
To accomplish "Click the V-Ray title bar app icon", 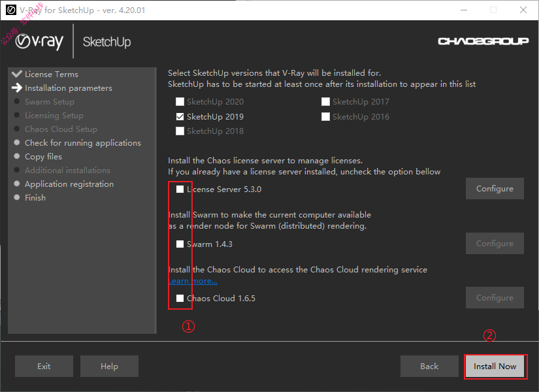I will [x=11, y=10].
